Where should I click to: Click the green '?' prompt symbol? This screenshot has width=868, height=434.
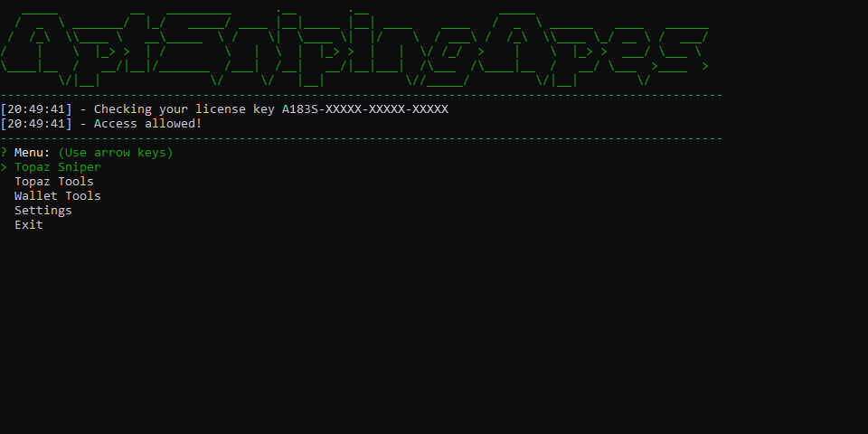point(4,152)
